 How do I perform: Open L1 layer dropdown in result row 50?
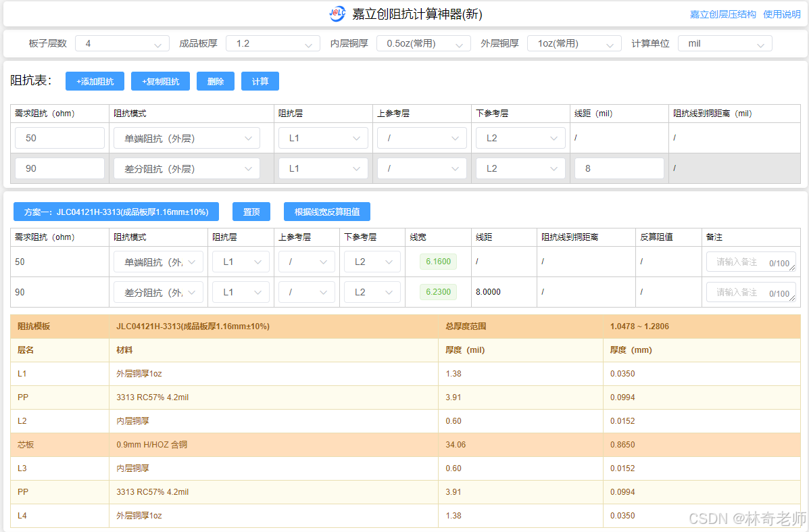(x=241, y=262)
